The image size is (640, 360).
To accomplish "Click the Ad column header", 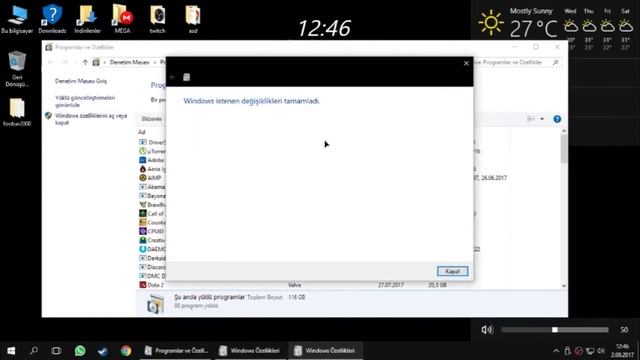I will (142, 132).
